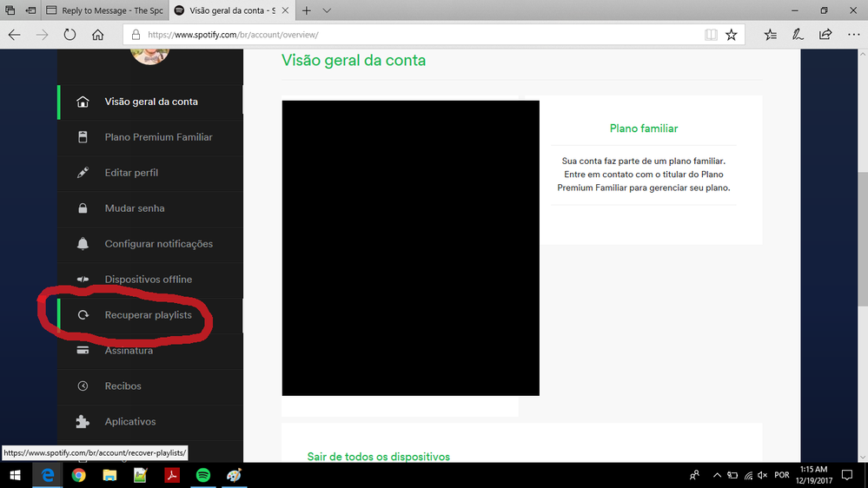This screenshot has width=868, height=488.
Task: Click the puzzle icon beside Aplicativos
Action: coord(83,422)
